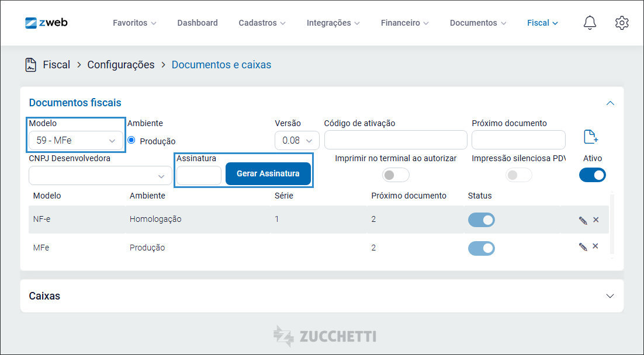Select the Produção radio button
The width and height of the screenshot is (644, 355).
(131, 140)
